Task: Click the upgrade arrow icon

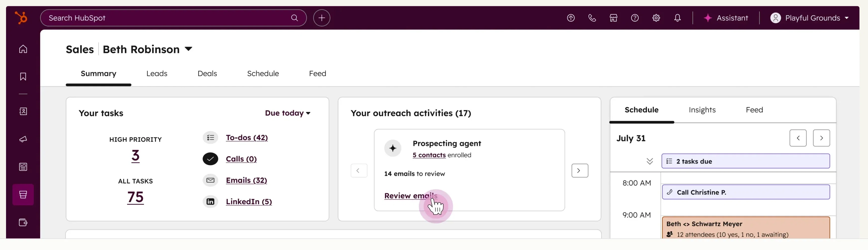Action: tap(571, 18)
